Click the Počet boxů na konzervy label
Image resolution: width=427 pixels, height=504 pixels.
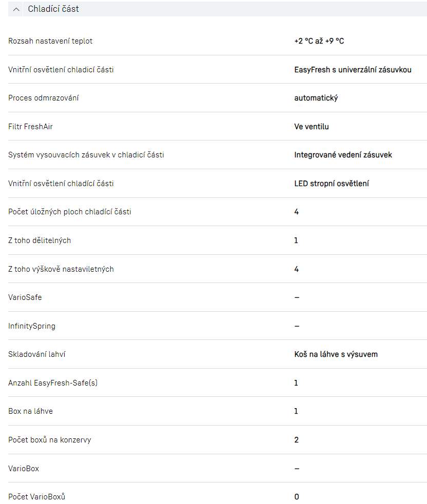[50, 440]
